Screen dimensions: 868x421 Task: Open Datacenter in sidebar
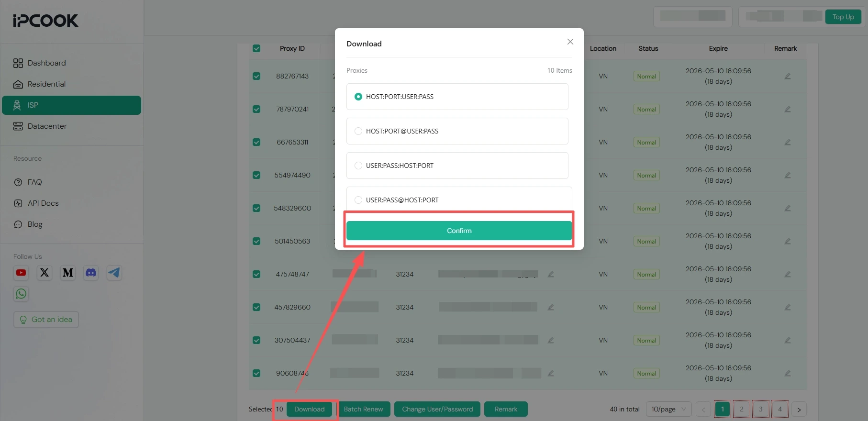click(71, 126)
